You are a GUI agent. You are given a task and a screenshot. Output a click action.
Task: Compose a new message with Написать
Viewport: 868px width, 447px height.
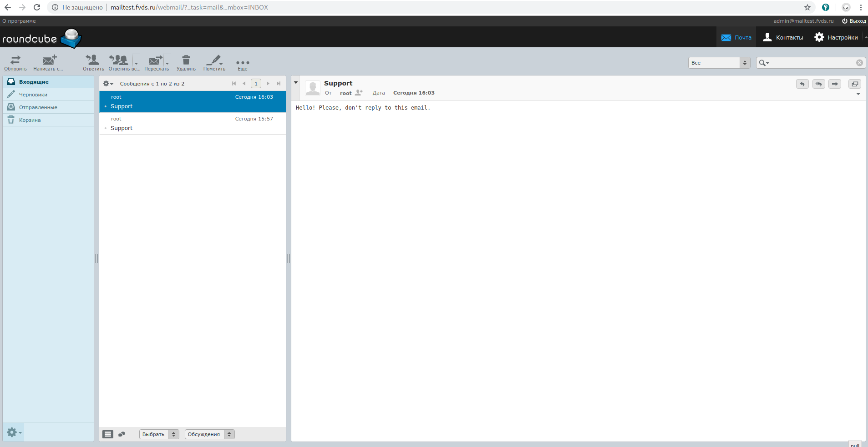pyautogui.click(x=48, y=62)
